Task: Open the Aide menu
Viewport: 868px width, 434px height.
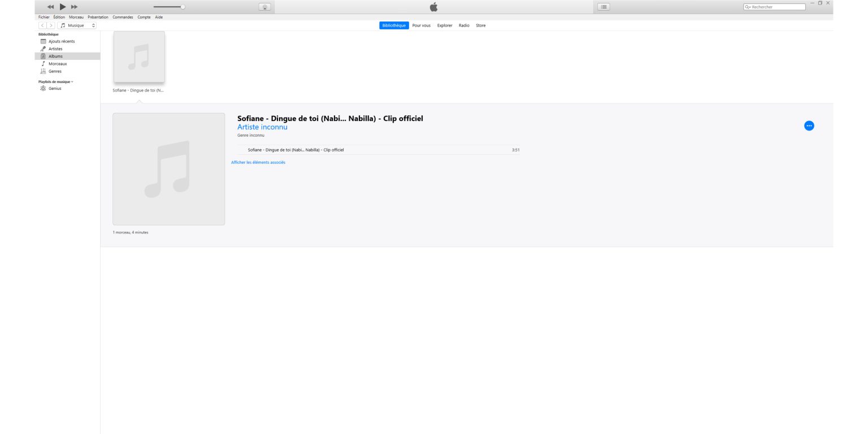Action: (159, 17)
